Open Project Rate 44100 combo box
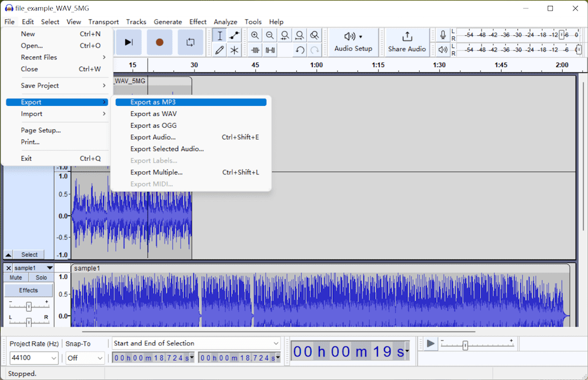This screenshot has height=380, width=588. pyautogui.click(x=34, y=358)
